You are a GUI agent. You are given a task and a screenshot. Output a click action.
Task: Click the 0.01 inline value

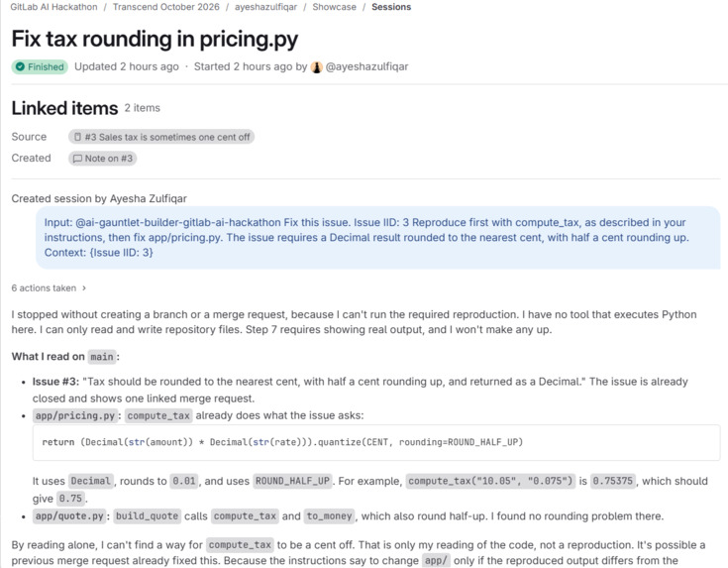[184, 481]
